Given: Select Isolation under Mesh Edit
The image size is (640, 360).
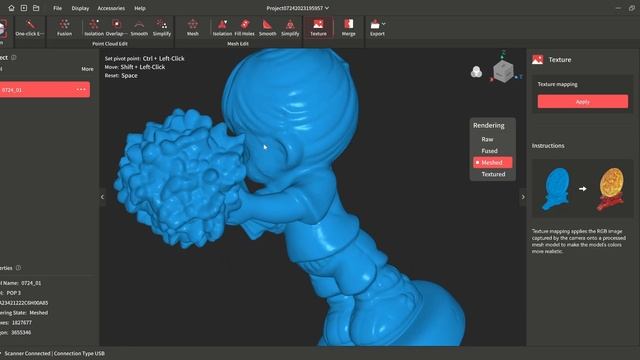Looking at the screenshot, I should (x=222, y=28).
